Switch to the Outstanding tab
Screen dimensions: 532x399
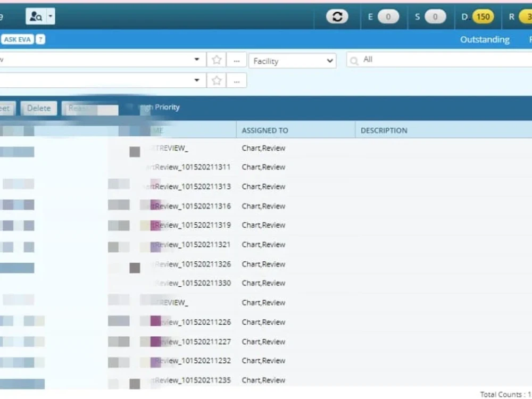point(485,40)
